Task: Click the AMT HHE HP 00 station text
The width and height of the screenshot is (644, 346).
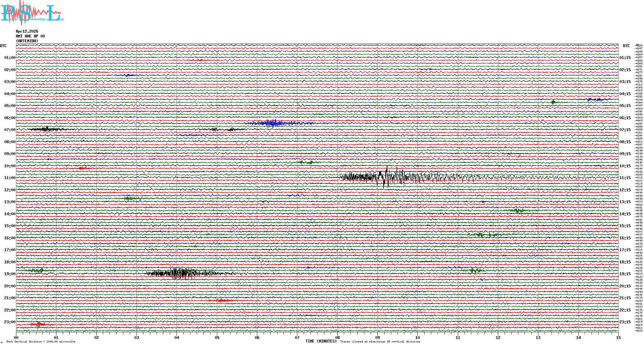Action: [x=30, y=36]
